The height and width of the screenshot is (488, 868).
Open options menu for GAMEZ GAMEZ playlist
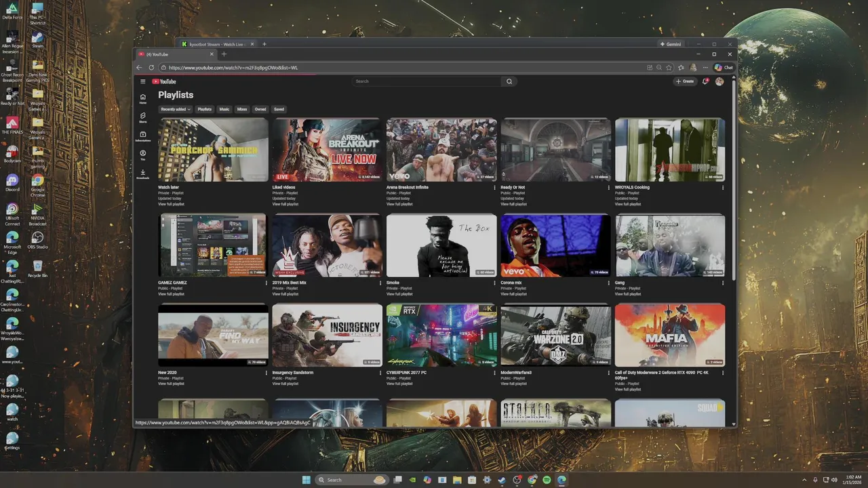[x=267, y=283]
